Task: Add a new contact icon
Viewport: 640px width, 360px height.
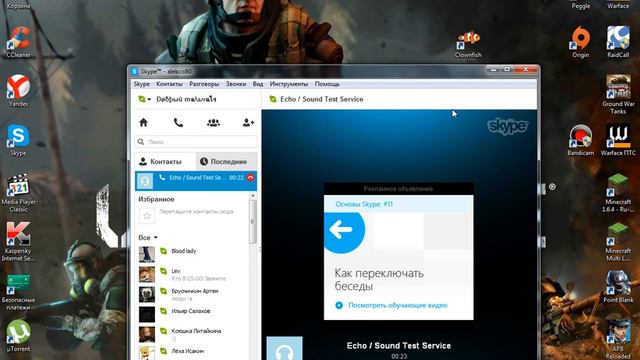Action: pos(248,122)
